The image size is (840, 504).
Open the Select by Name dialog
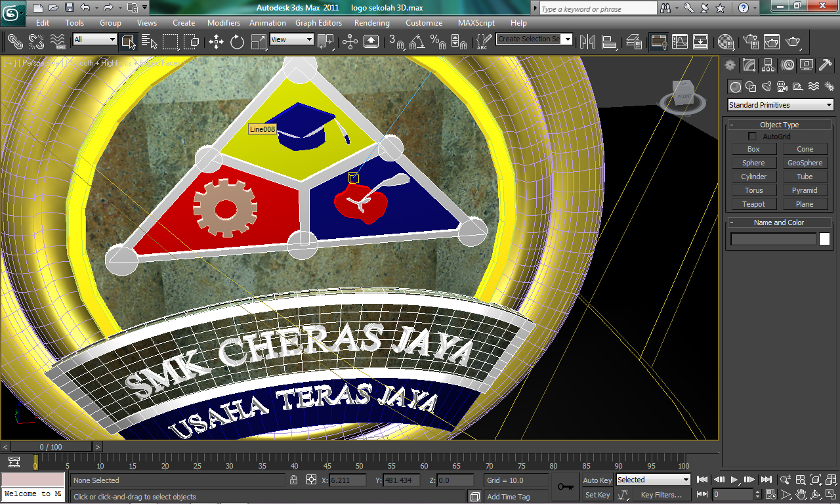tap(149, 42)
